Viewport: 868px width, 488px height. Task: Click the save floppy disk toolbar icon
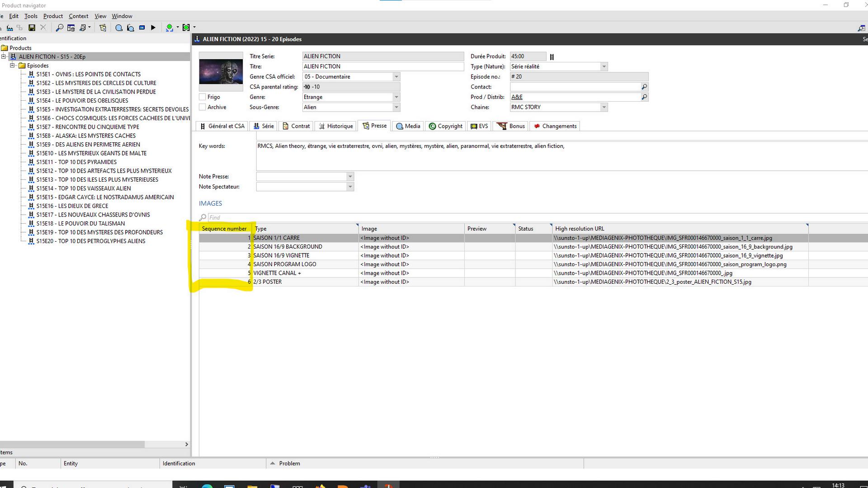tap(32, 28)
